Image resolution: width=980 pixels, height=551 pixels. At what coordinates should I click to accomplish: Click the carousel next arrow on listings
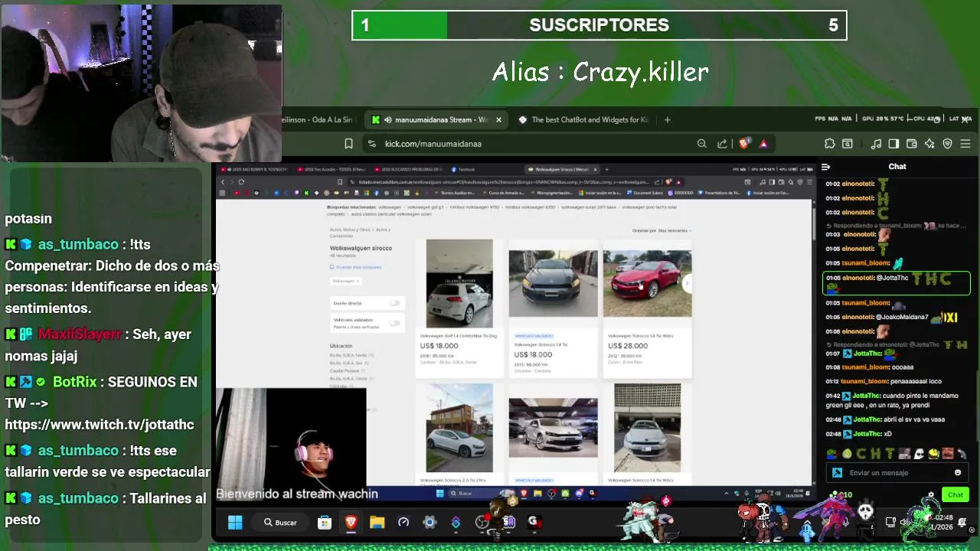(x=686, y=283)
